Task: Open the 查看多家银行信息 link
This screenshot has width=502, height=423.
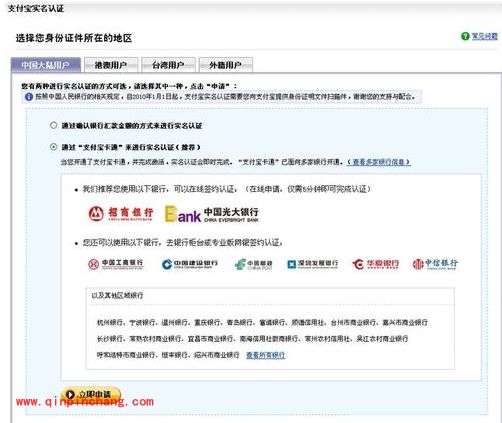Action: (x=379, y=162)
